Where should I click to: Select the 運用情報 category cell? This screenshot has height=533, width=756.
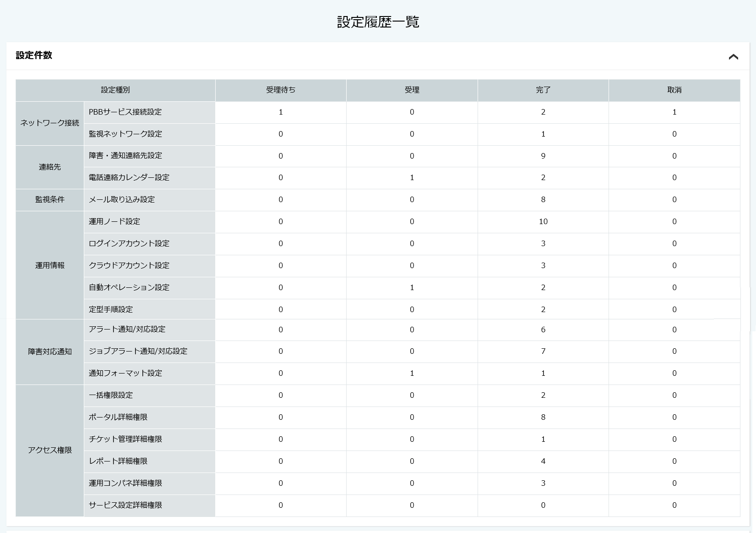[x=50, y=265]
